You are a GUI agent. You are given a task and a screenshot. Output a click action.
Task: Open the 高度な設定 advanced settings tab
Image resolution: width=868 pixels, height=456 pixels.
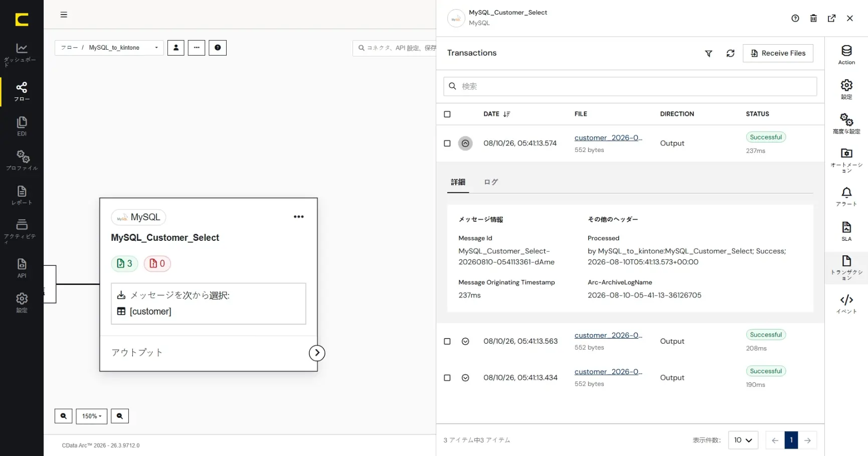click(846, 124)
